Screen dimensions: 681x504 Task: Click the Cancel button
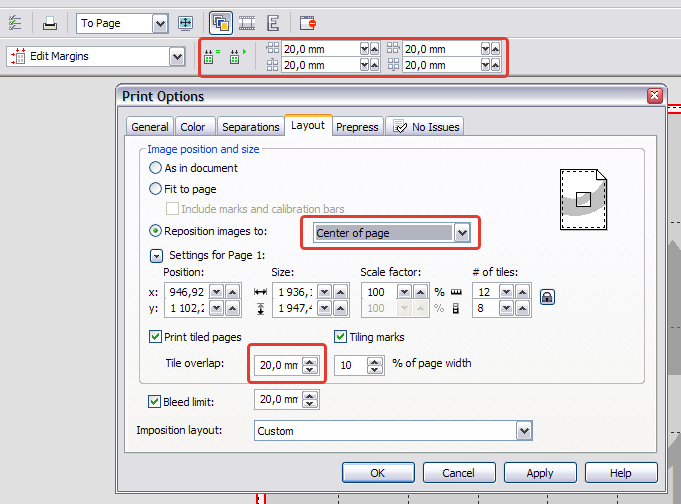459,473
